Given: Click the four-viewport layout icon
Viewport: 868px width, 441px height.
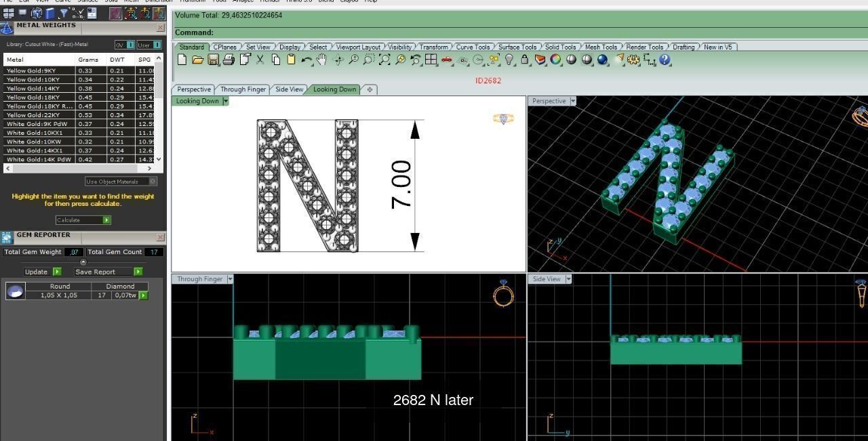Looking at the screenshot, I should (x=431, y=60).
